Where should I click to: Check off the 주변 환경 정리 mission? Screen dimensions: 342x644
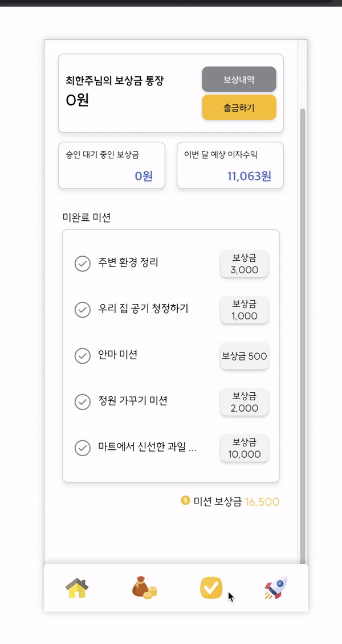point(83,264)
